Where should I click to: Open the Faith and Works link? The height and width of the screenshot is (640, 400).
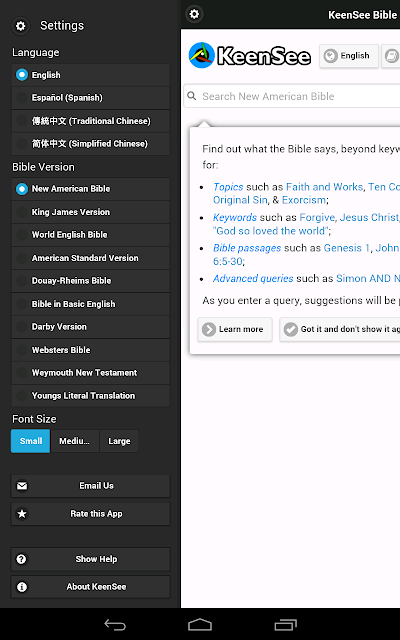pyautogui.click(x=324, y=187)
